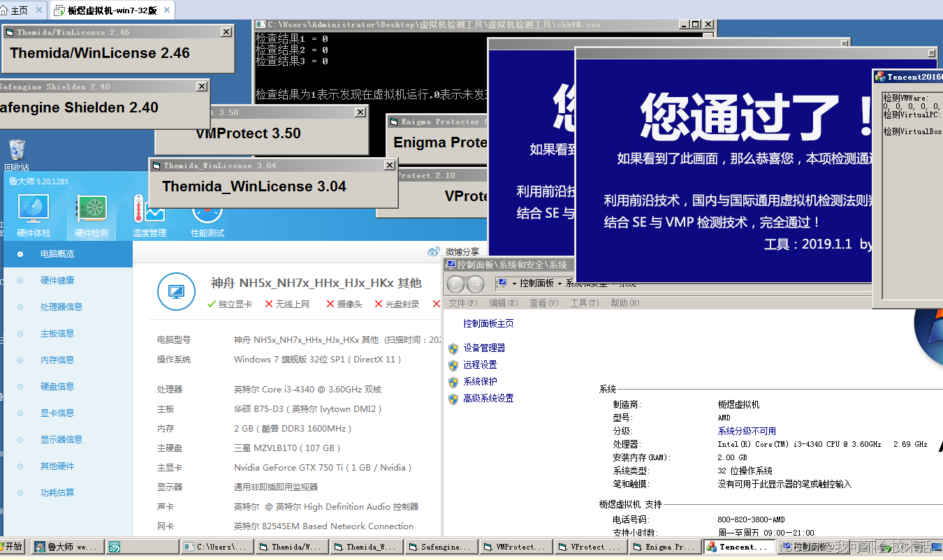Viewport: 943px width, 560px height.
Task: Select 栀煜虚拟机-win7-32版 tab
Action: 112,10
